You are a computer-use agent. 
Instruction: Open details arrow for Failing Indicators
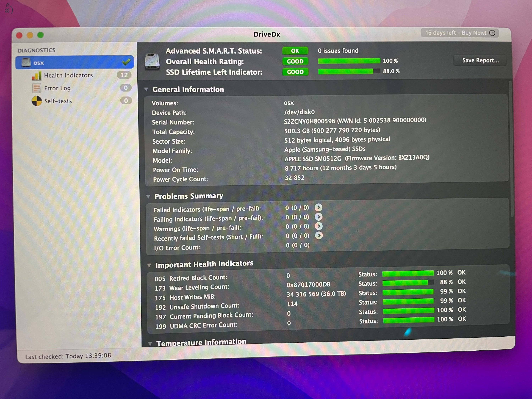tap(319, 217)
